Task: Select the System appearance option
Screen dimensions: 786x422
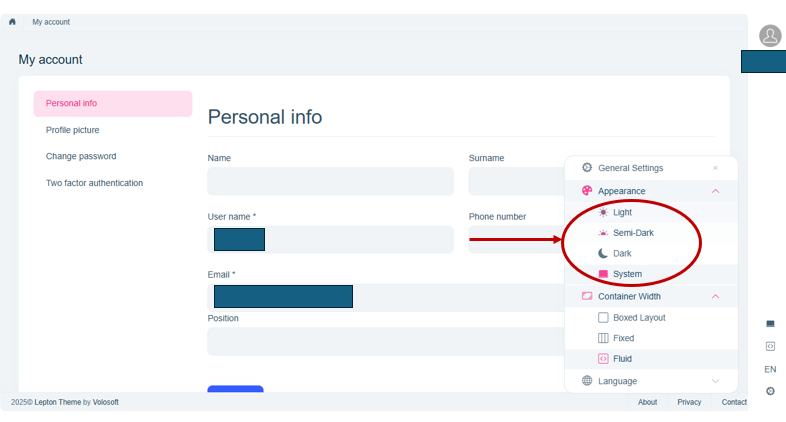Action: click(627, 274)
